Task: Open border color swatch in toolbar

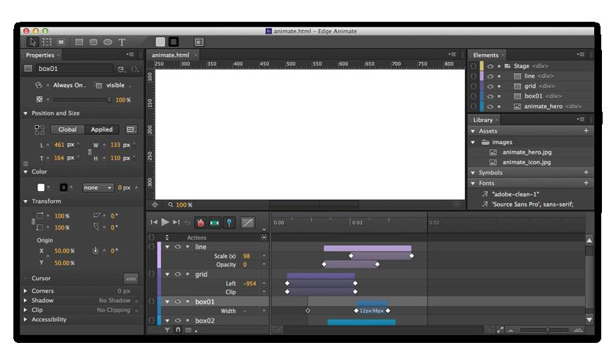Action: click(174, 41)
